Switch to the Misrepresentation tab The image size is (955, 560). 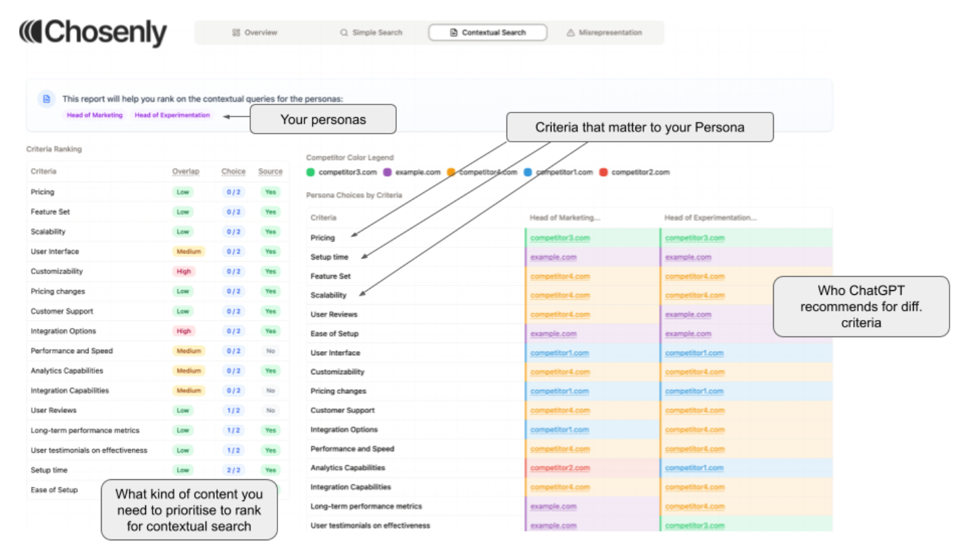tap(604, 33)
